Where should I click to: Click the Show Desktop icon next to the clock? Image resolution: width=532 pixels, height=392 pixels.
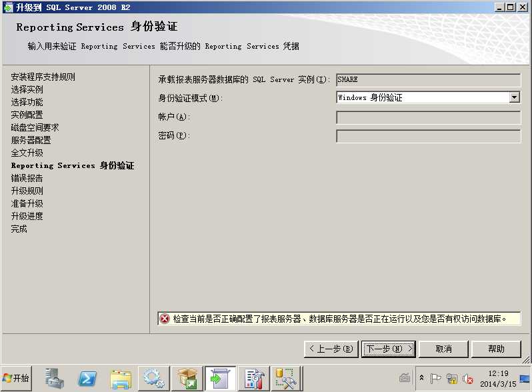point(525,378)
